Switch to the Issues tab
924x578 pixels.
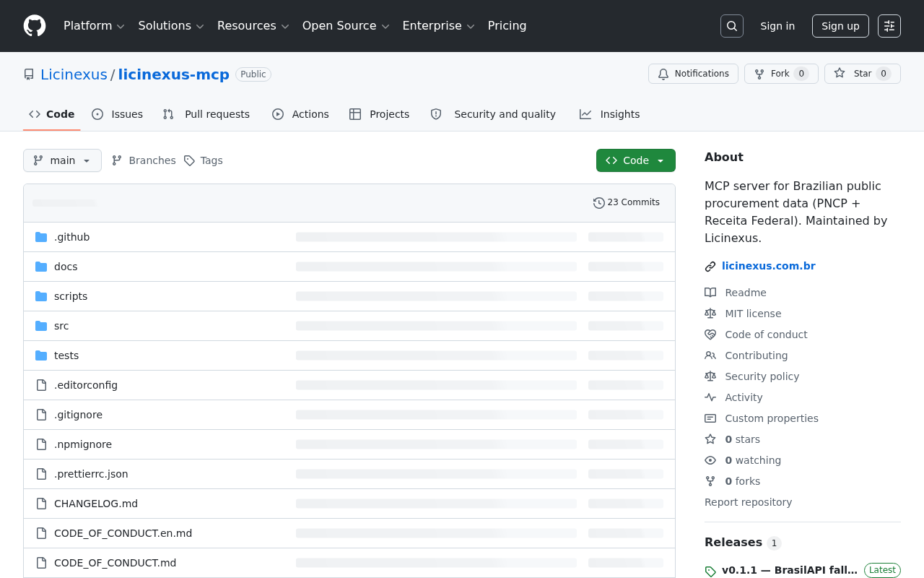(x=118, y=114)
